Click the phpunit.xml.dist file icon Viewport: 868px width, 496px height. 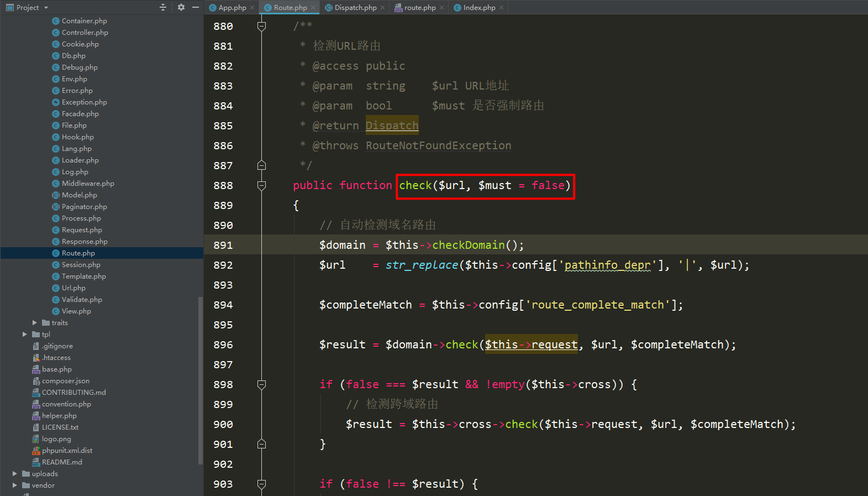[36, 451]
